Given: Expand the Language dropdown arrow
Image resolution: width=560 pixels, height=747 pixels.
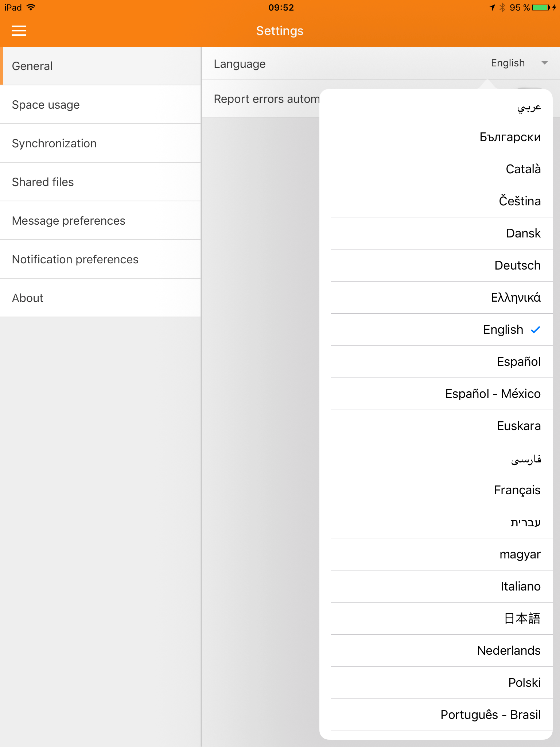Looking at the screenshot, I should tap(545, 63).
